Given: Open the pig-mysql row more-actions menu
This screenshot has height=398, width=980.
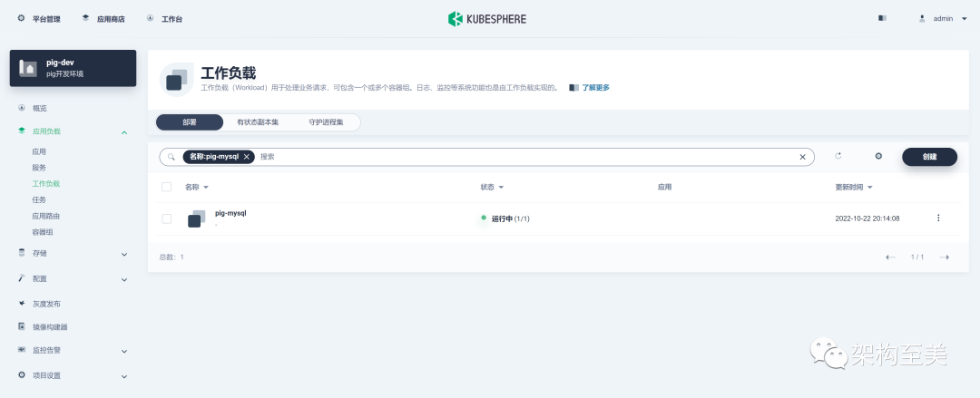Looking at the screenshot, I should (x=938, y=218).
